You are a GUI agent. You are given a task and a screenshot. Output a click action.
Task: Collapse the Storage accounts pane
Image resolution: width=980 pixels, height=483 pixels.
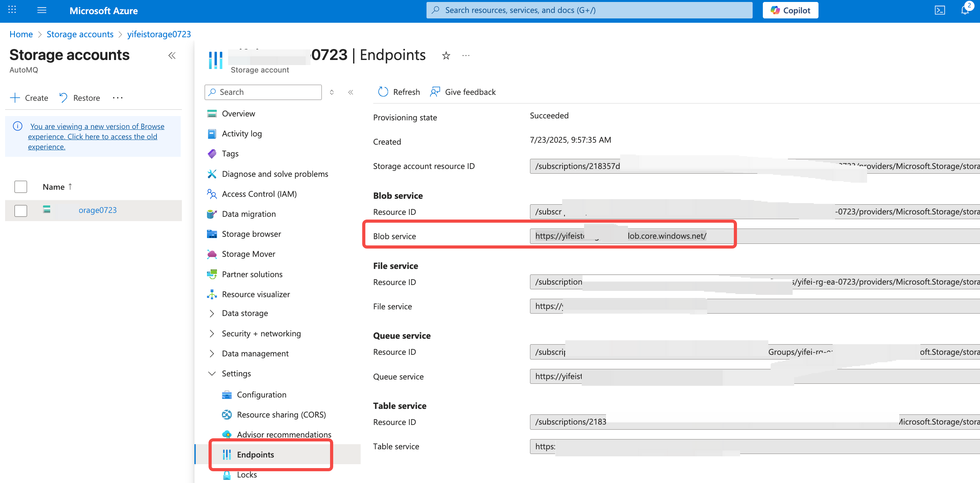tap(172, 56)
